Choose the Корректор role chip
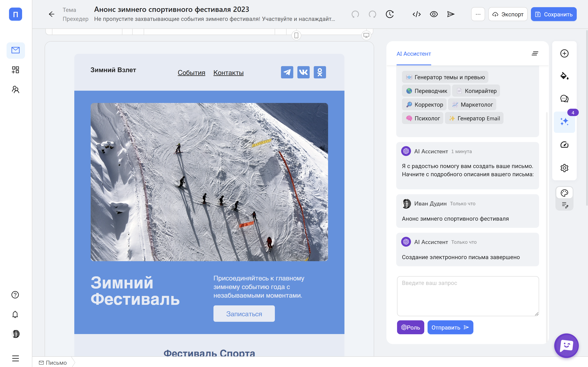588x367 pixels. coord(424,105)
